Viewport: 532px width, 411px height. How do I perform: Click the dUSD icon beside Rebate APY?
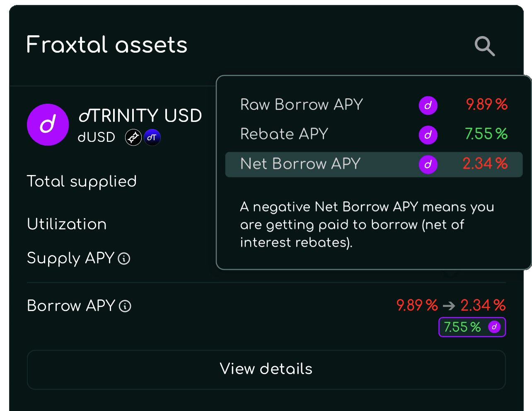(428, 135)
